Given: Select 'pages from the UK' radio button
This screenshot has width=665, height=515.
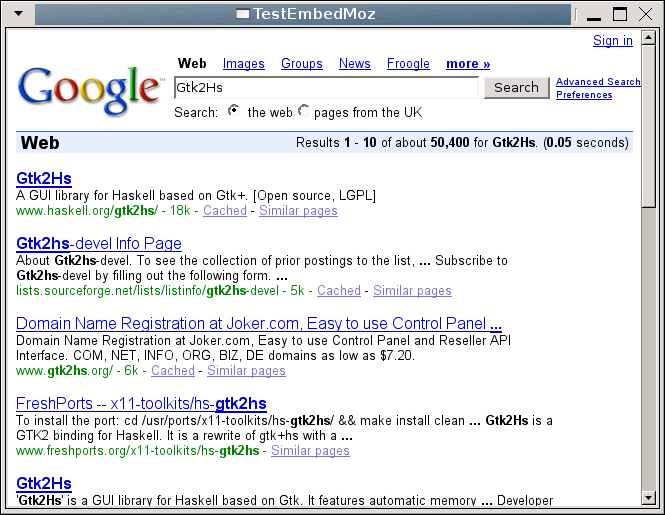Looking at the screenshot, I should (x=304, y=111).
